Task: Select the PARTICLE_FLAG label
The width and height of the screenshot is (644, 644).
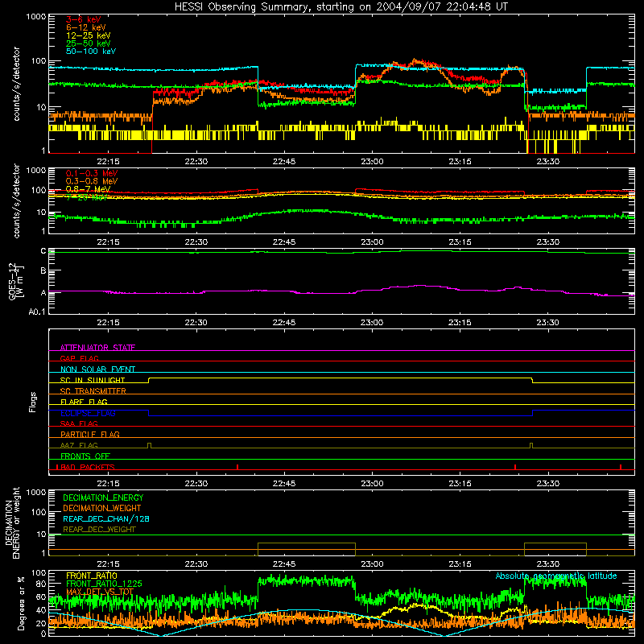Action: [90, 435]
